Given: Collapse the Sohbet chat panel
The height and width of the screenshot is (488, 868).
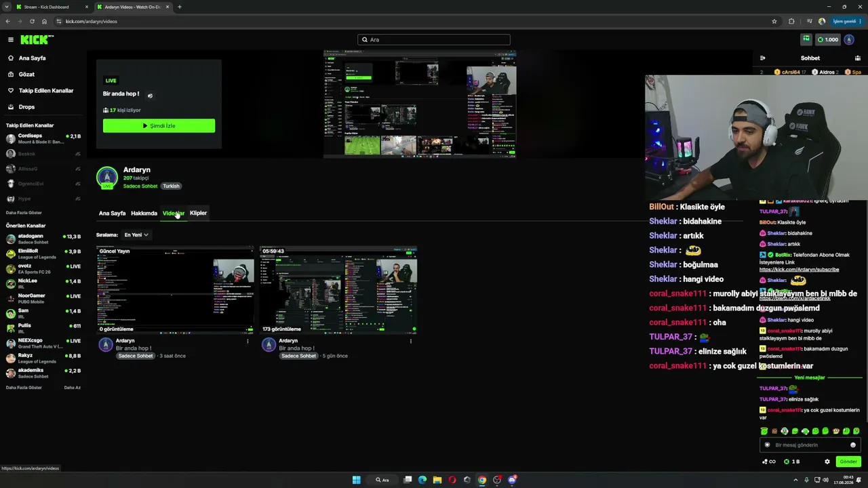Looking at the screenshot, I should [x=762, y=58].
